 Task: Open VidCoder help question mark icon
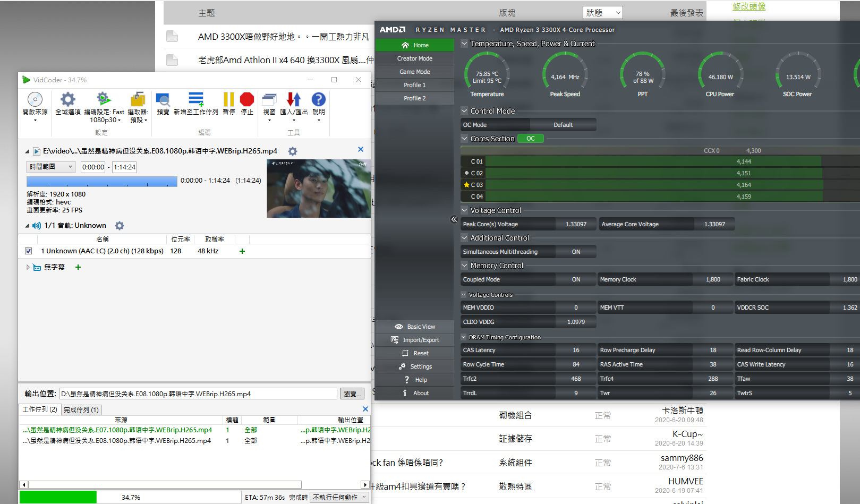tap(319, 99)
